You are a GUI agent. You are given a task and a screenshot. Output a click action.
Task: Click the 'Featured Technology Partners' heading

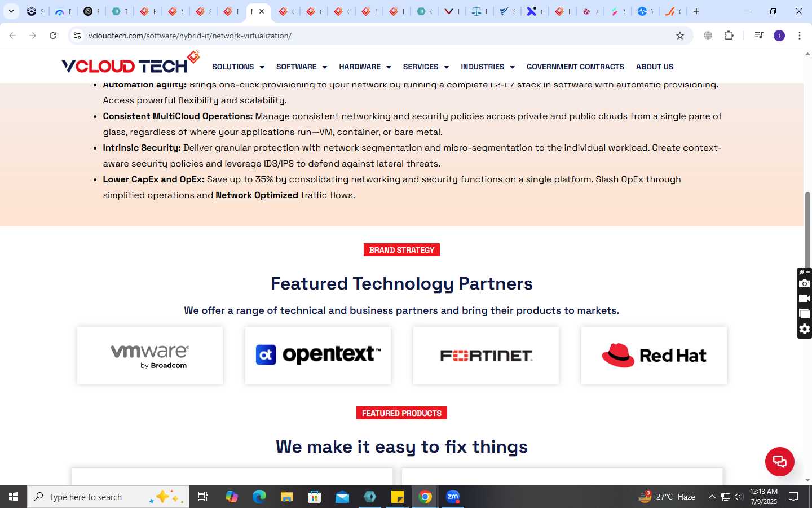(x=401, y=283)
